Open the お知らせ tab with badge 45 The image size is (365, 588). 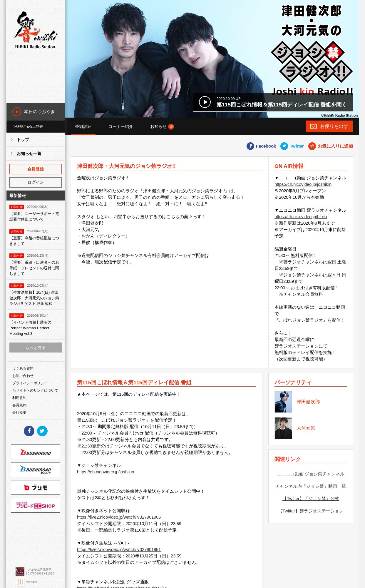(162, 126)
